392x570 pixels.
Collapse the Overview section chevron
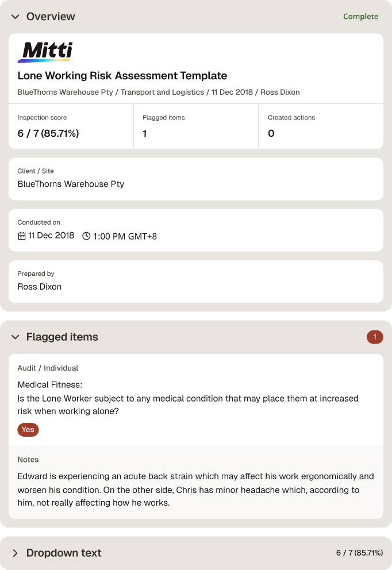[x=16, y=17]
